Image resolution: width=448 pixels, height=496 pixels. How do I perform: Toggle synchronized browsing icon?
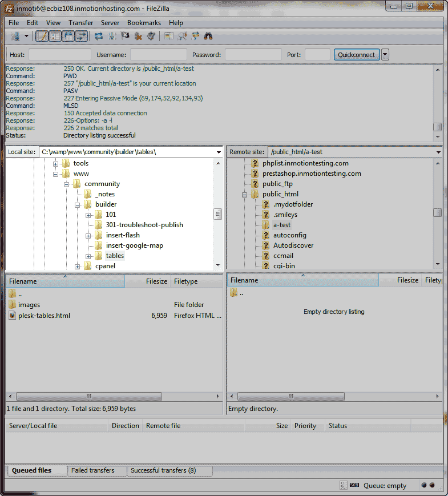pyautogui.click(x=195, y=36)
